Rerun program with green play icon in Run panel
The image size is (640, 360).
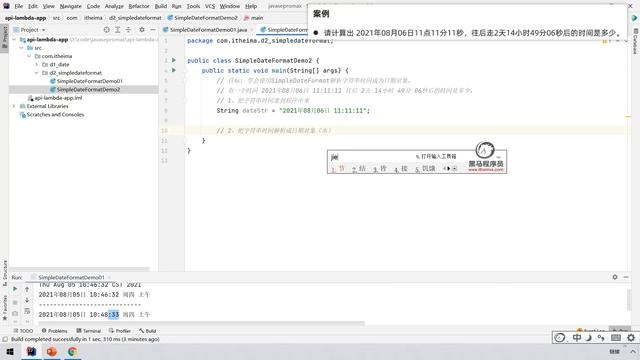click(15, 289)
